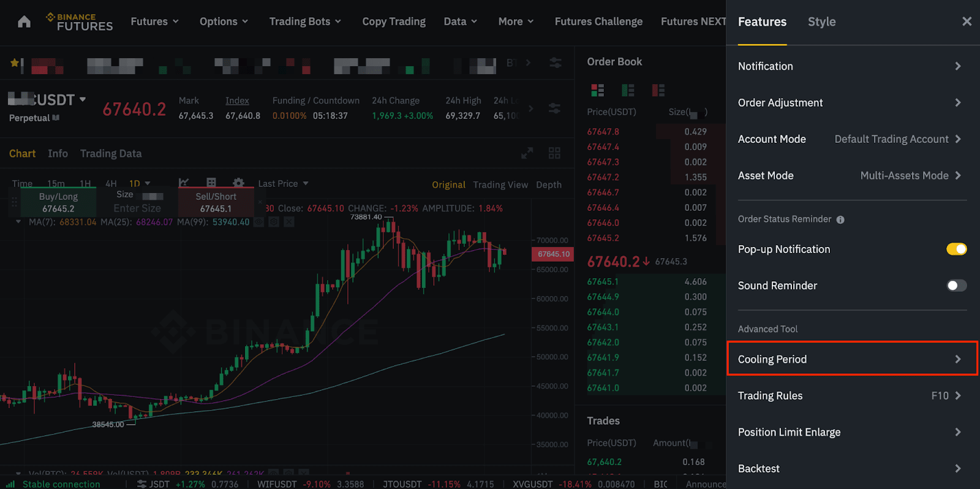Screen dimensions: 980x489
Task: Click the Perpetual contract guide book icon
Action: click(56, 118)
